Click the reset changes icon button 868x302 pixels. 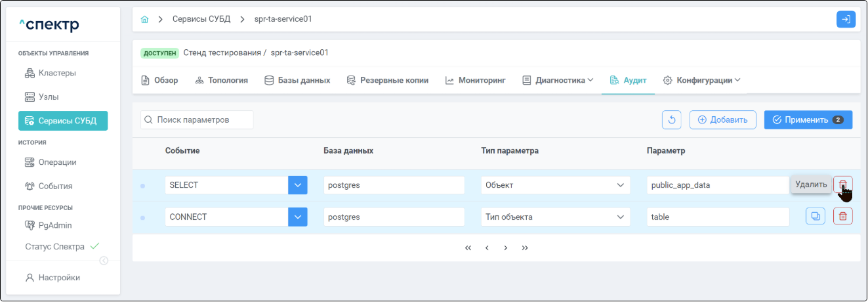(671, 119)
